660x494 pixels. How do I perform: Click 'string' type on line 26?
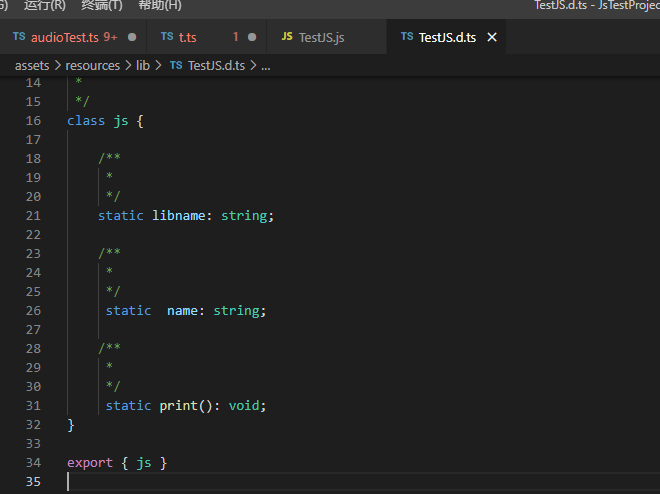coord(237,311)
